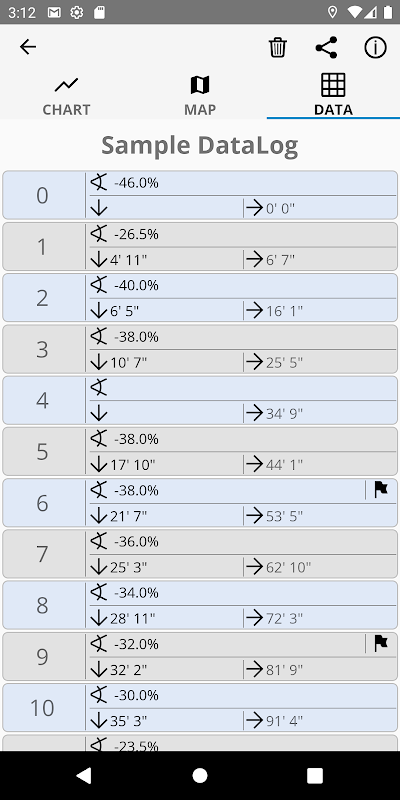Tap the chart line icon
Image resolution: width=400 pixels, height=800 pixels.
(x=66, y=85)
